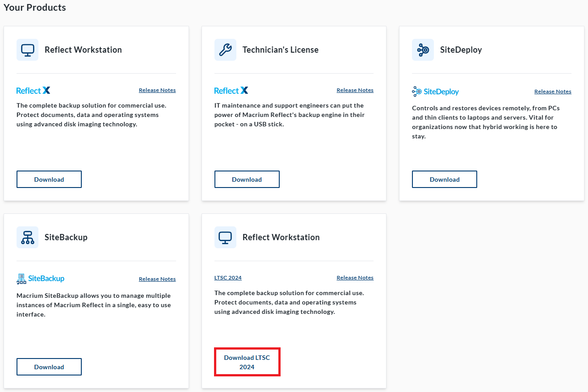Open the LTSC 2024 link
This screenshot has width=588, height=392.
[x=228, y=278]
